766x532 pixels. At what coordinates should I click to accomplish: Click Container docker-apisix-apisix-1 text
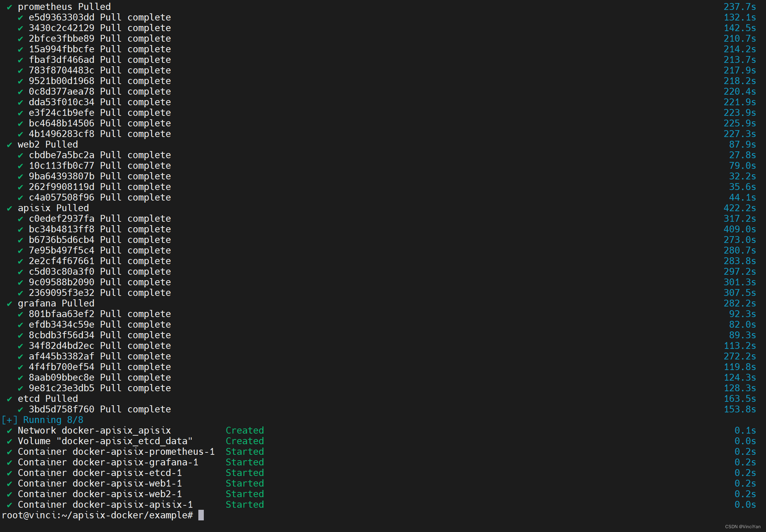[105, 505]
